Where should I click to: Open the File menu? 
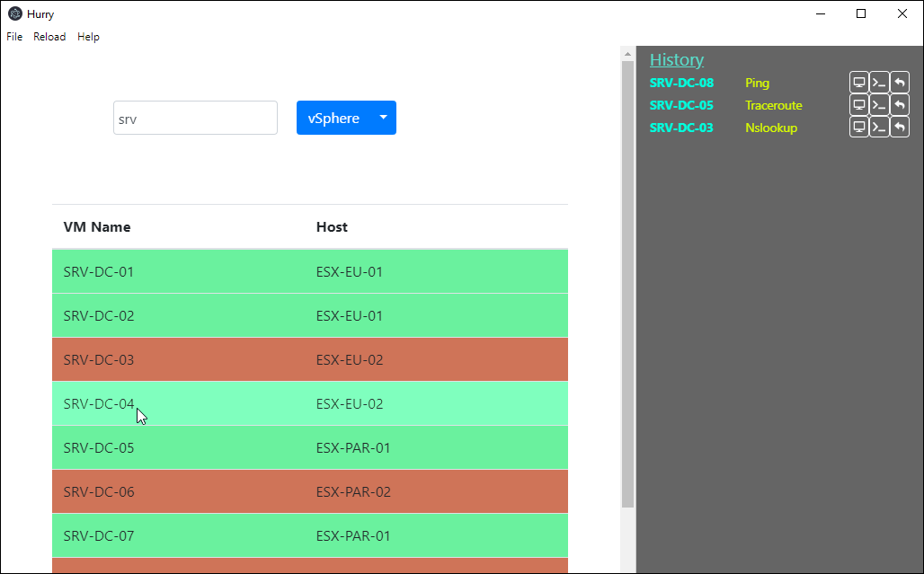[14, 37]
